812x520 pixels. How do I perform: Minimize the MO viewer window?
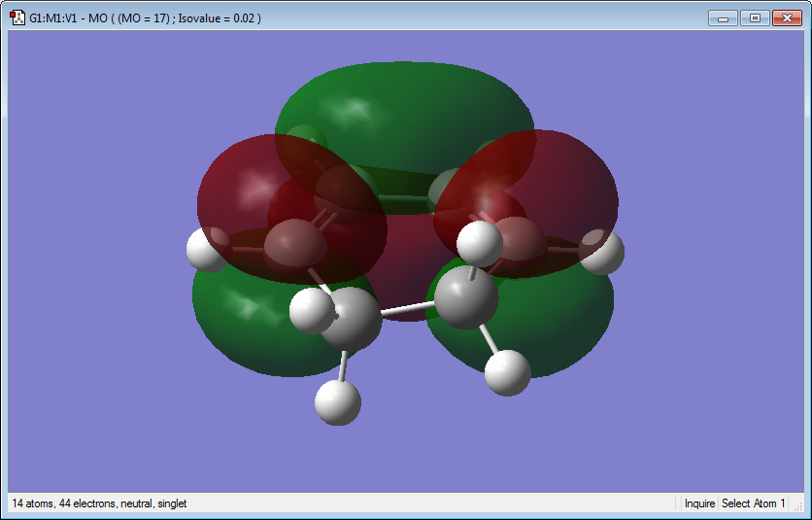(724, 18)
